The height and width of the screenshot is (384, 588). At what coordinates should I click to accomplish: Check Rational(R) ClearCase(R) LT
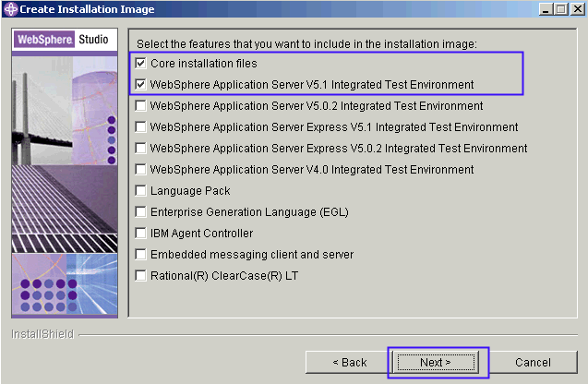coord(140,276)
